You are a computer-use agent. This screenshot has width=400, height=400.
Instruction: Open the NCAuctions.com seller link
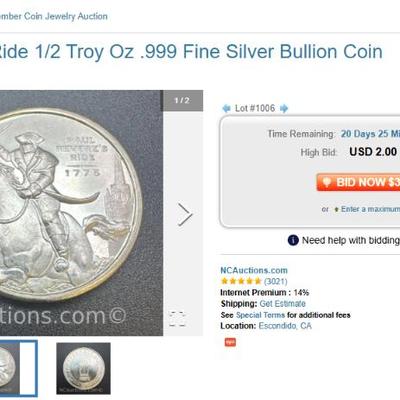[x=254, y=270]
